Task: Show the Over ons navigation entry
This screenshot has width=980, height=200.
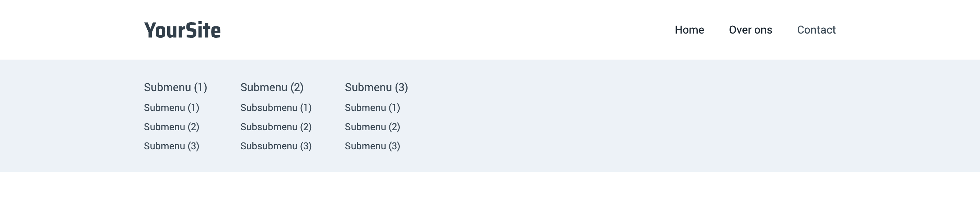Action: click(750, 30)
